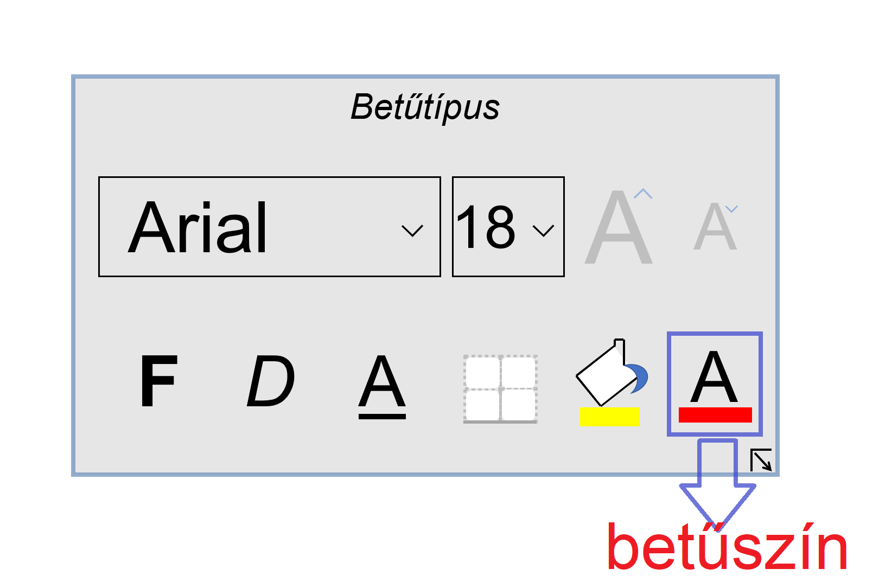
Task: Click the small caret beside small A
Action: tap(731, 209)
